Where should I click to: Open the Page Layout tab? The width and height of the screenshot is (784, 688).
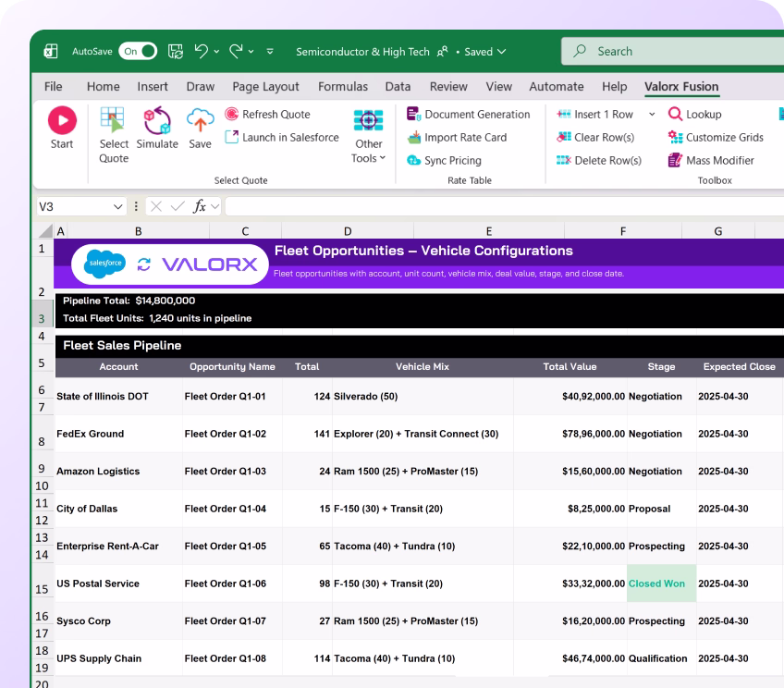(x=265, y=87)
